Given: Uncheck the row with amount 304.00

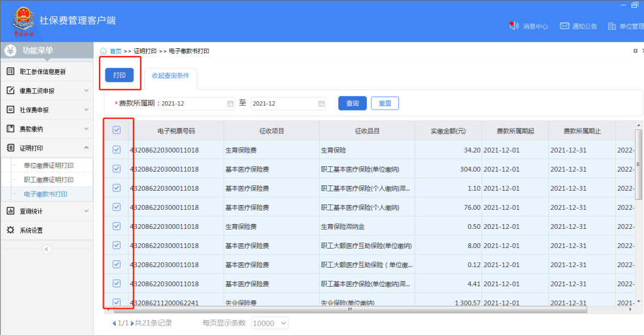Looking at the screenshot, I should (117, 169).
